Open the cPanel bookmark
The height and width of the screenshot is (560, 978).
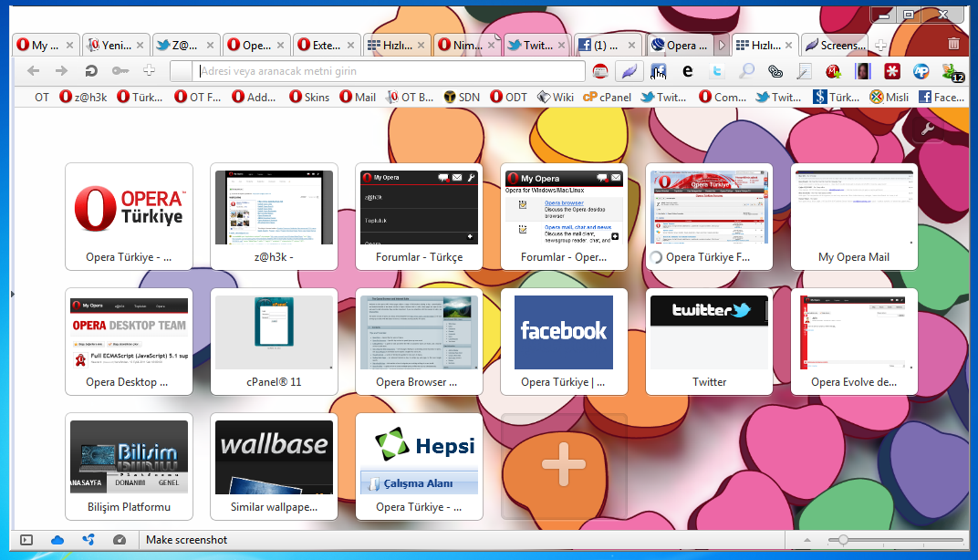607,98
